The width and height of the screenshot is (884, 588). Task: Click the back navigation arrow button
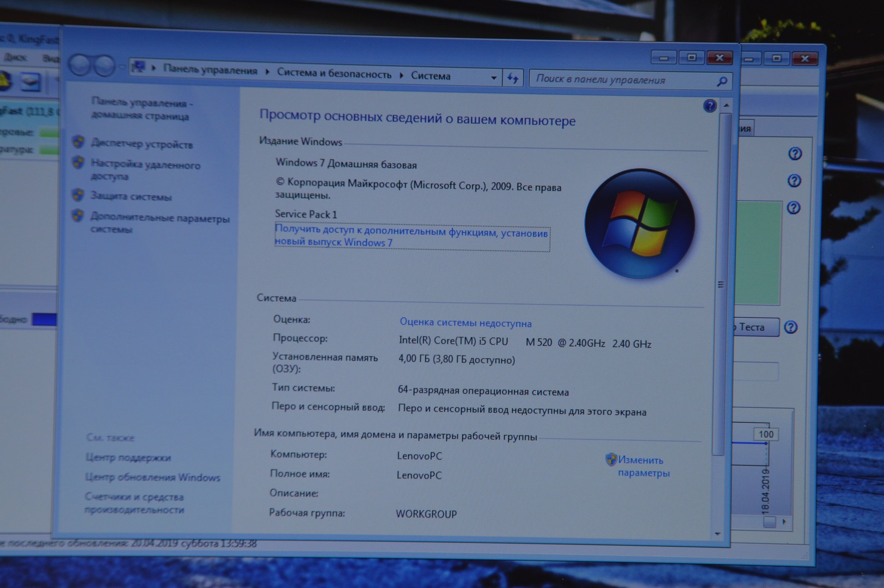(x=79, y=66)
